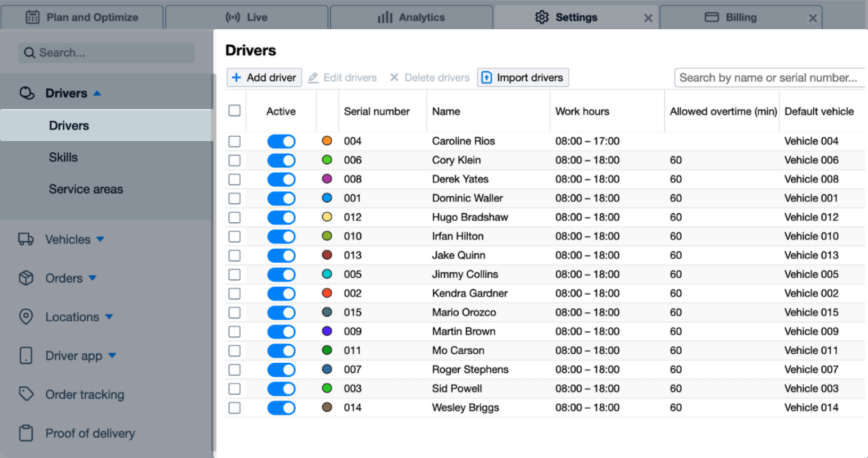This screenshot has height=458, width=868.
Task: Open the Analytics tab
Action: (x=411, y=17)
